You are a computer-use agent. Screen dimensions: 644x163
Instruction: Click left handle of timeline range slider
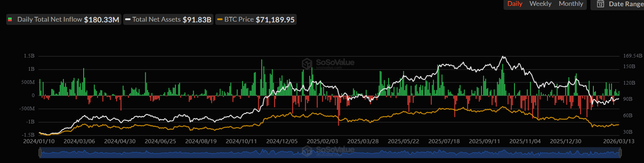[40, 153]
